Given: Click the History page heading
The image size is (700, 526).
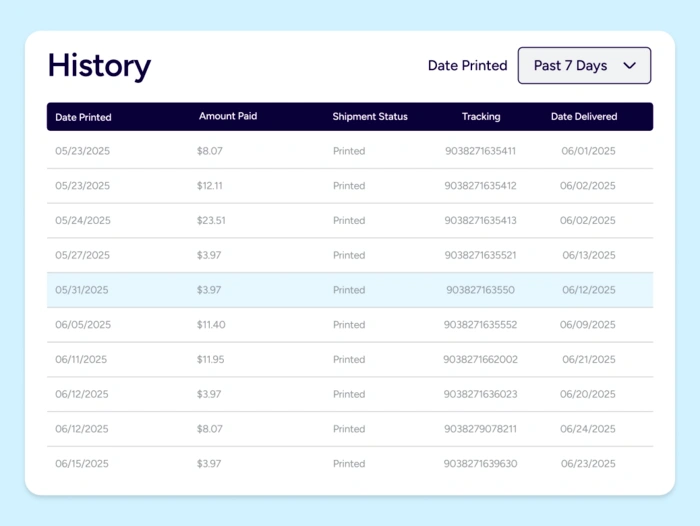Looking at the screenshot, I should (99, 66).
